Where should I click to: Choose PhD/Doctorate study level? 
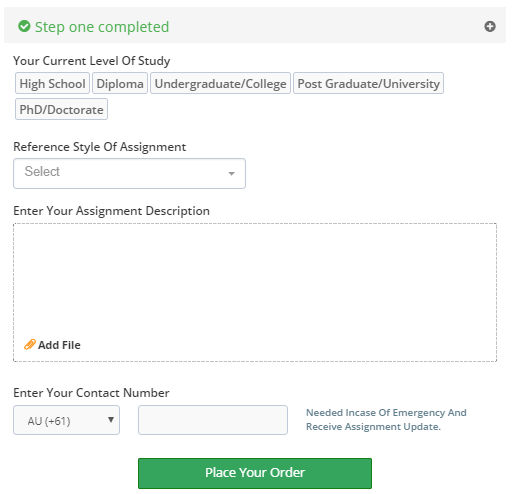[61, 109]
